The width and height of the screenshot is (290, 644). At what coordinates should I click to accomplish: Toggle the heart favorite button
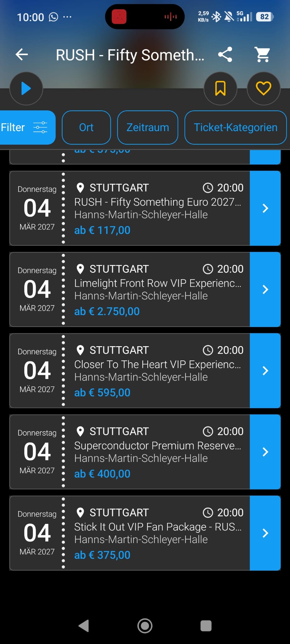pyautogui.click(x=263, y=88)
